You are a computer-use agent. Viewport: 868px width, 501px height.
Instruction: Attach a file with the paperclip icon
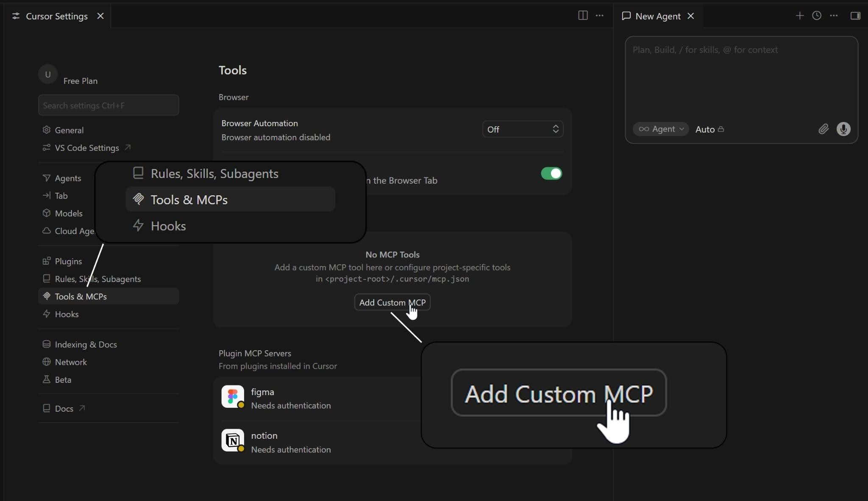tap(823, 129)
